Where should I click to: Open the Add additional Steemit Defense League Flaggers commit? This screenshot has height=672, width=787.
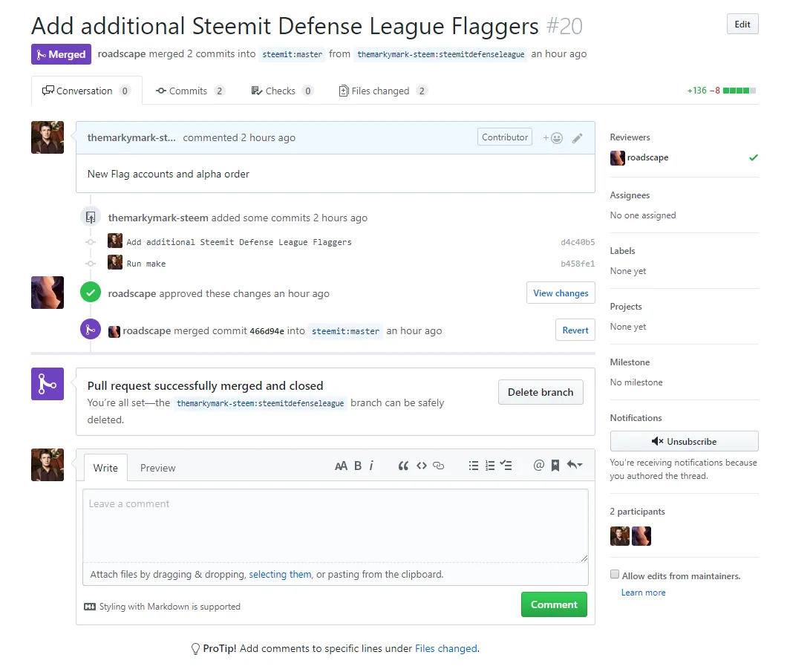[239, 242]
